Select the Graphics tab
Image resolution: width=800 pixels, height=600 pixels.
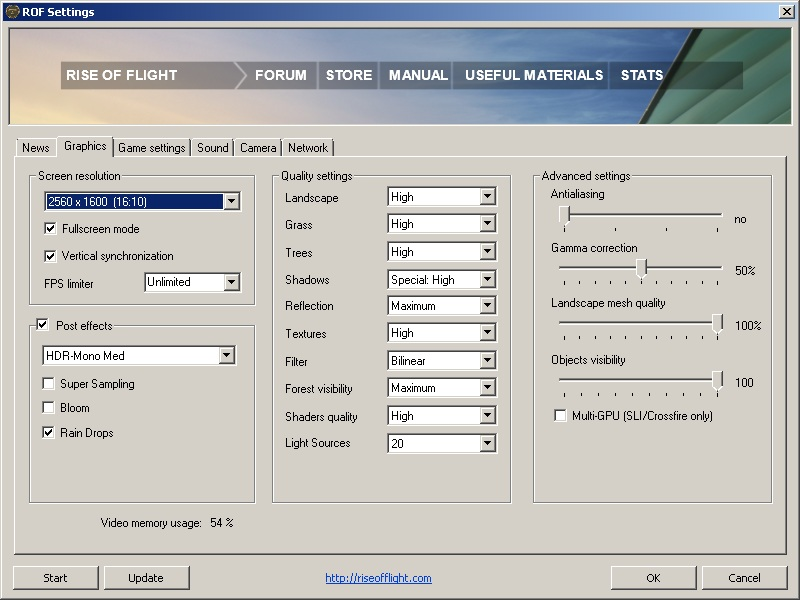click(x=85, y=146)
